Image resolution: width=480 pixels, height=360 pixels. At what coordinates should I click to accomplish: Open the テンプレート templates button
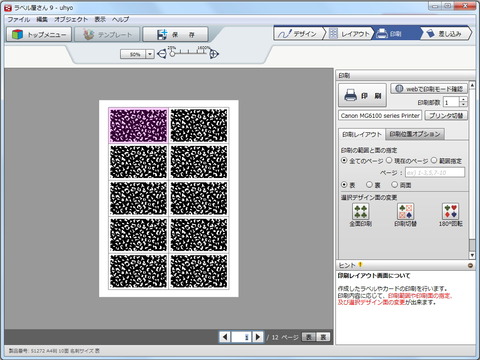point(107,34)
